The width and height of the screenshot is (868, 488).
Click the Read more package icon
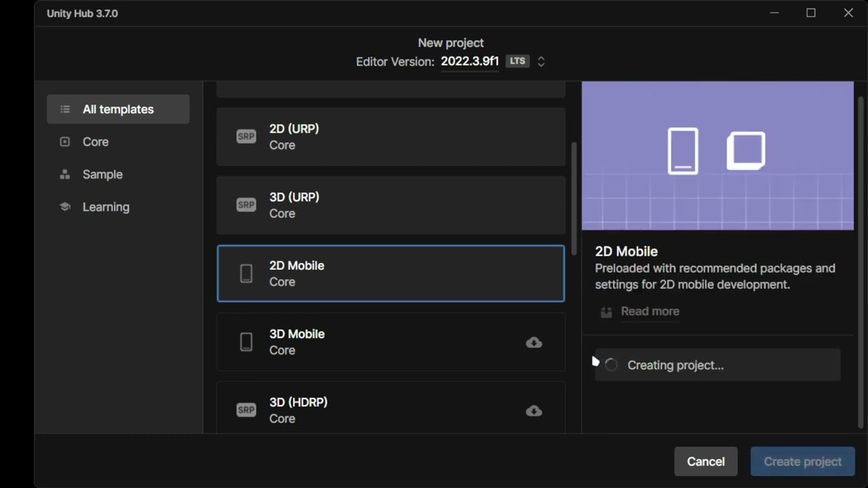click(606, 312)
